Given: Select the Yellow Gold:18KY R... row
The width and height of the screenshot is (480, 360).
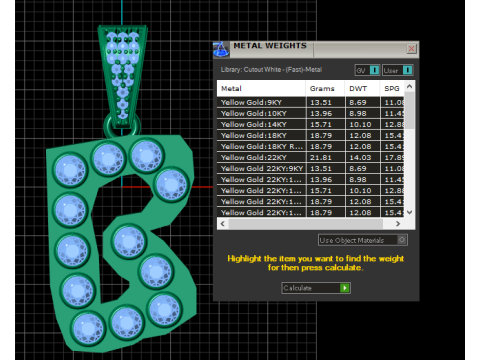Looking at the screenshot, I should (x=310, y=146).
